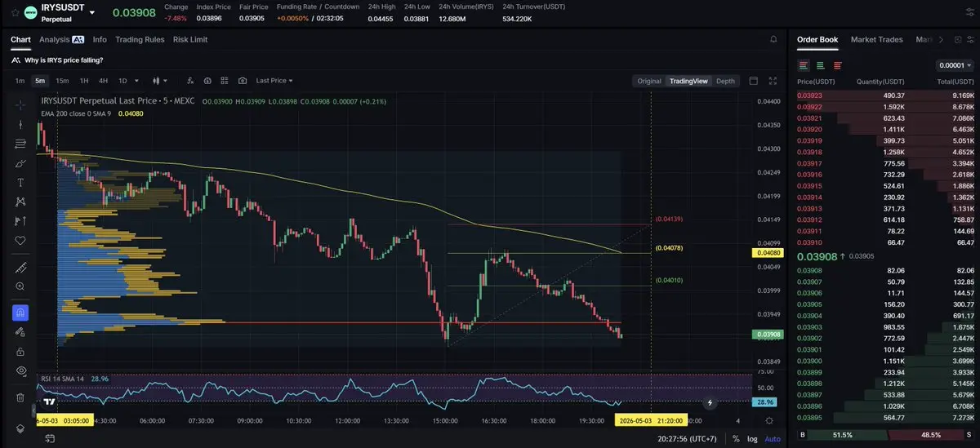Show sell-orders-only order book view

tap(837, 65)
